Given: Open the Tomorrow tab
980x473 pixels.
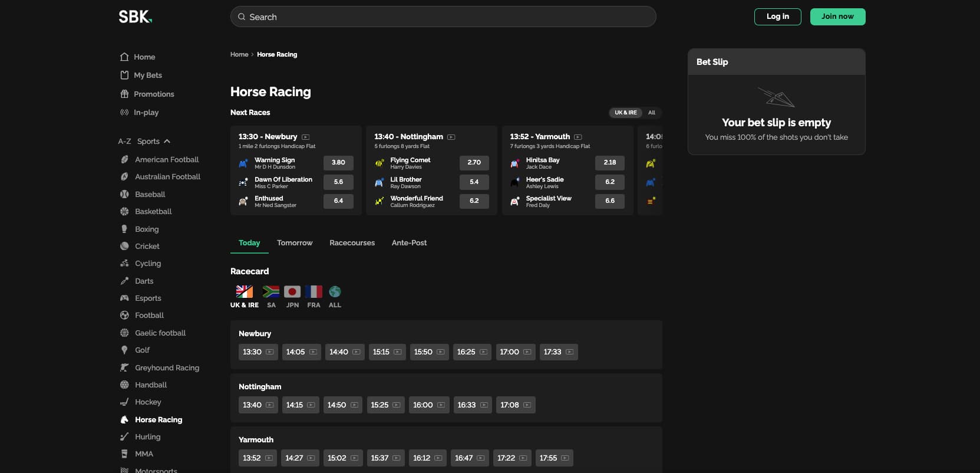Looking at the screenshot, I should (295, 243).
